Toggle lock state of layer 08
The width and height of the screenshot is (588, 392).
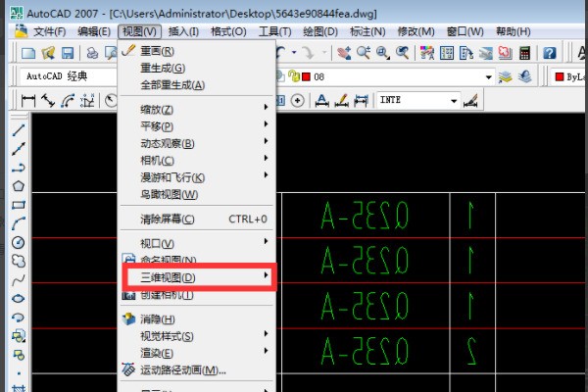294,76
